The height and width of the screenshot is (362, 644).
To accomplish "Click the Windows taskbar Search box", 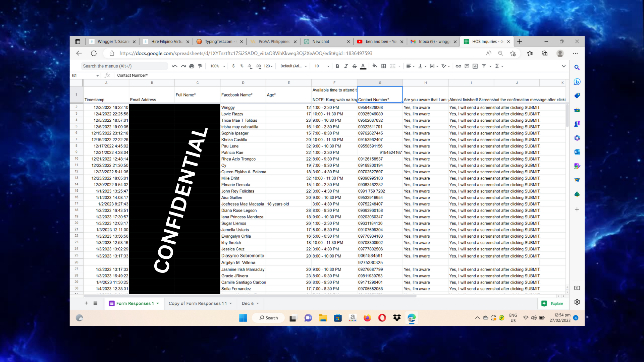I will (269, 318).
